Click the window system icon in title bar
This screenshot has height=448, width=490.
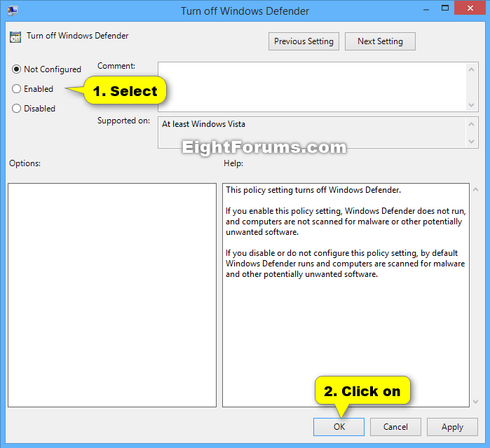(12, 11)
